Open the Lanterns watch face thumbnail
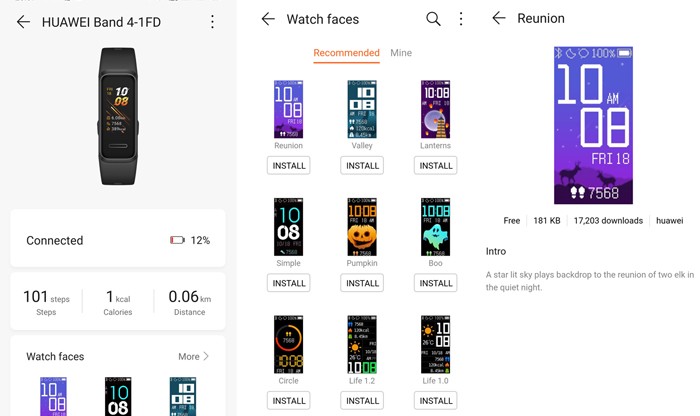This screenshot has width=700, height=416. pyautogui.click(x=435, y=109)
